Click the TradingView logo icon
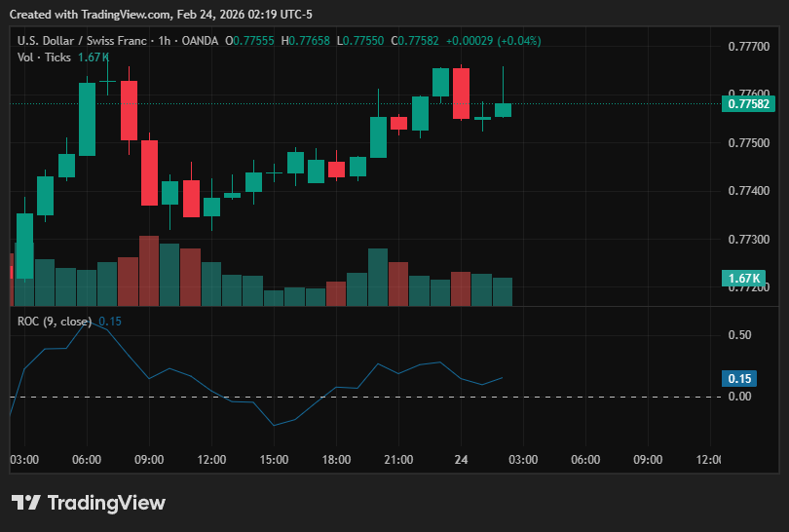 tap(25, 503)
